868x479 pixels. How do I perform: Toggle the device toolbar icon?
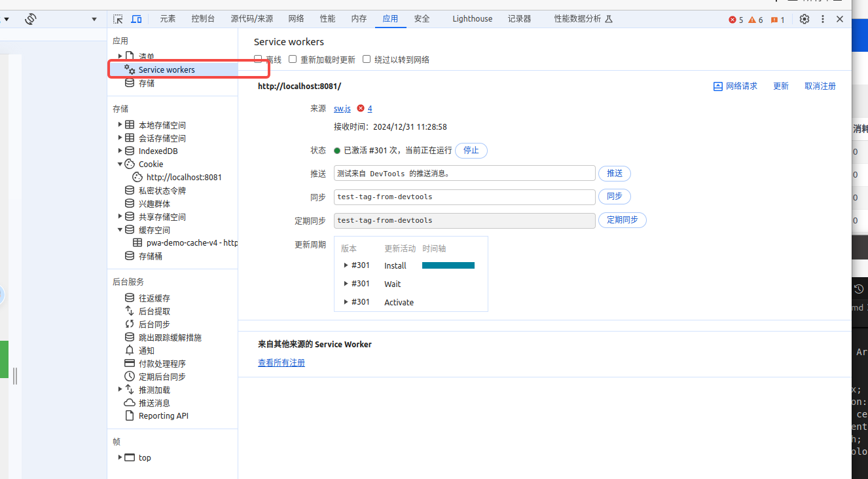(136, 19)
